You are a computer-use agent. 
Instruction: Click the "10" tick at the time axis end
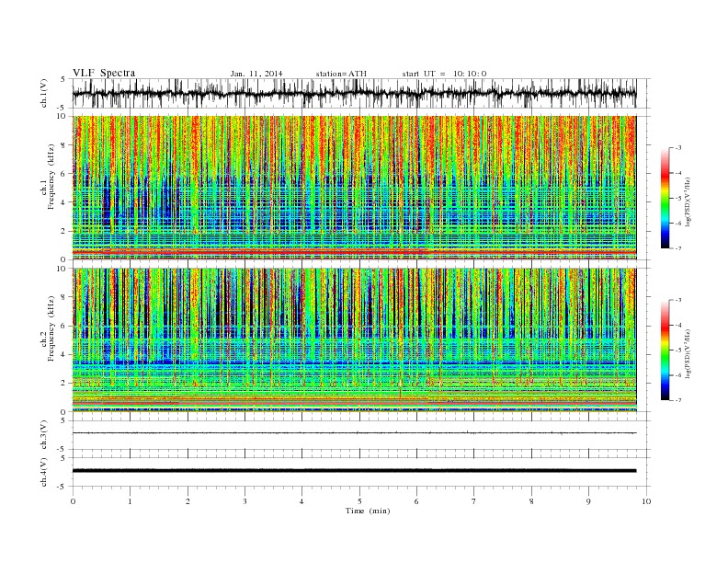pos(646,501)
